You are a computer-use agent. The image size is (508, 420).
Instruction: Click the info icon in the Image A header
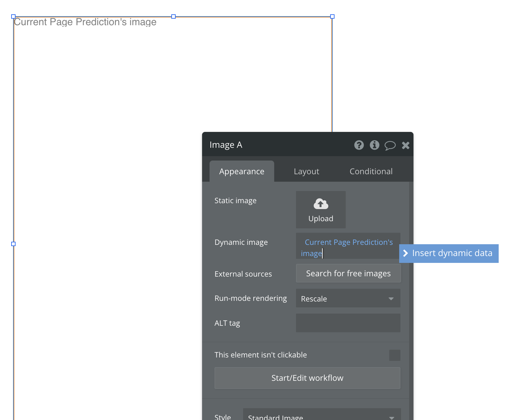tap(374, 145)
